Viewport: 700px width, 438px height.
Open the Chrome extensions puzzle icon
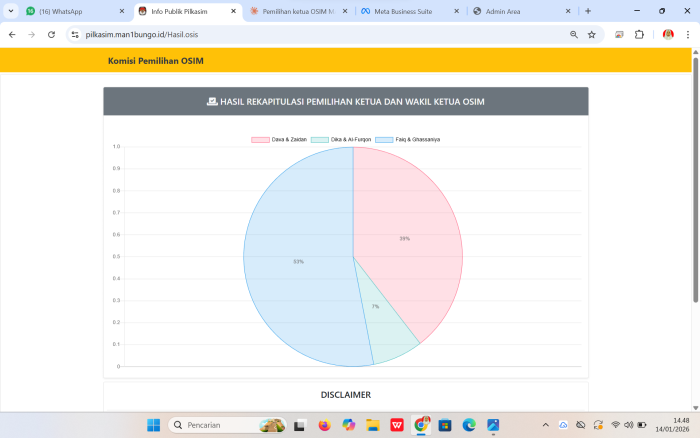click(640, 34)
